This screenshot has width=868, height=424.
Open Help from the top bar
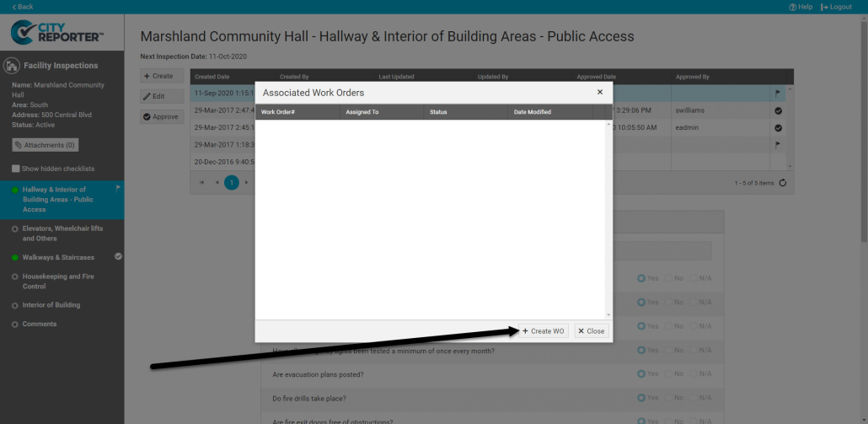801,7
